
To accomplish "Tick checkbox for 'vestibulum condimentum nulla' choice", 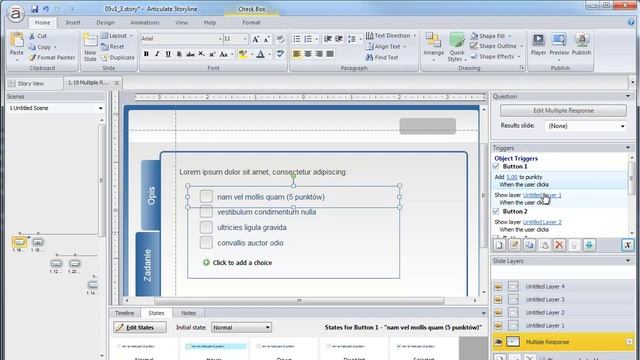I will tap(206, 212).
